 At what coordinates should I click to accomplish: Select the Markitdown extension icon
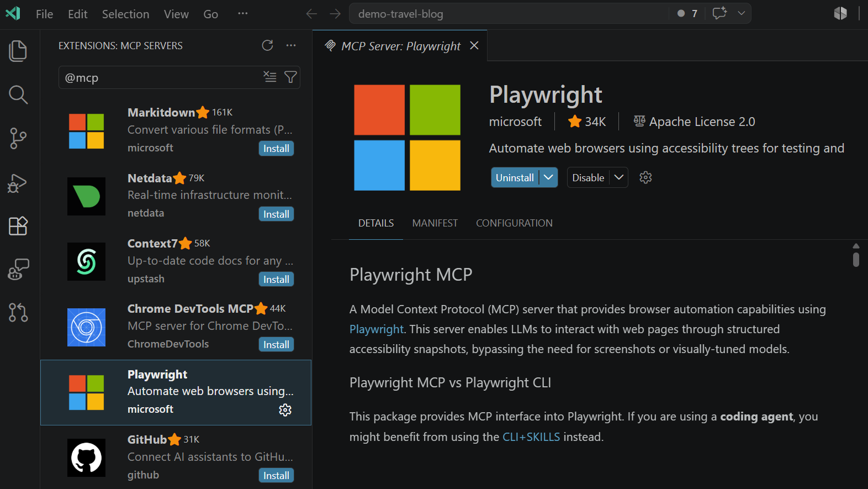(86, 131)
